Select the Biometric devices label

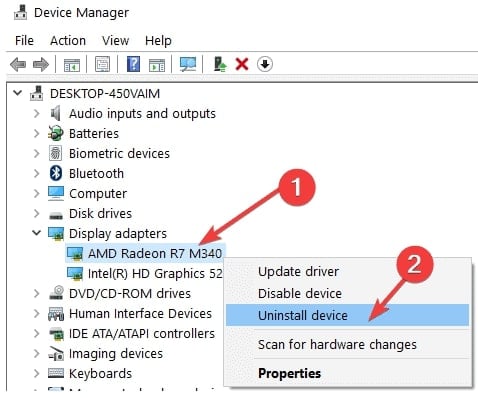(119, 154)
